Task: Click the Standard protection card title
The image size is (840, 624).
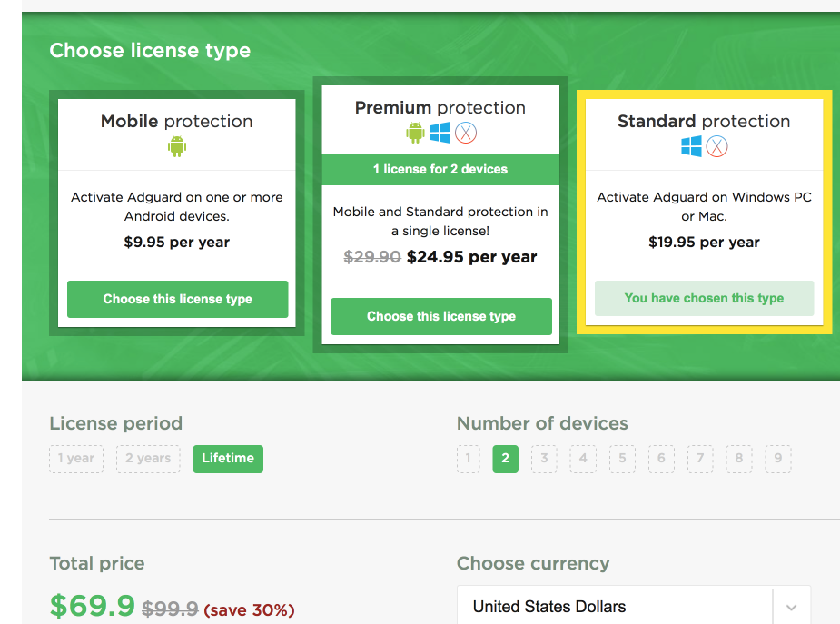Action: click(704, 122)
